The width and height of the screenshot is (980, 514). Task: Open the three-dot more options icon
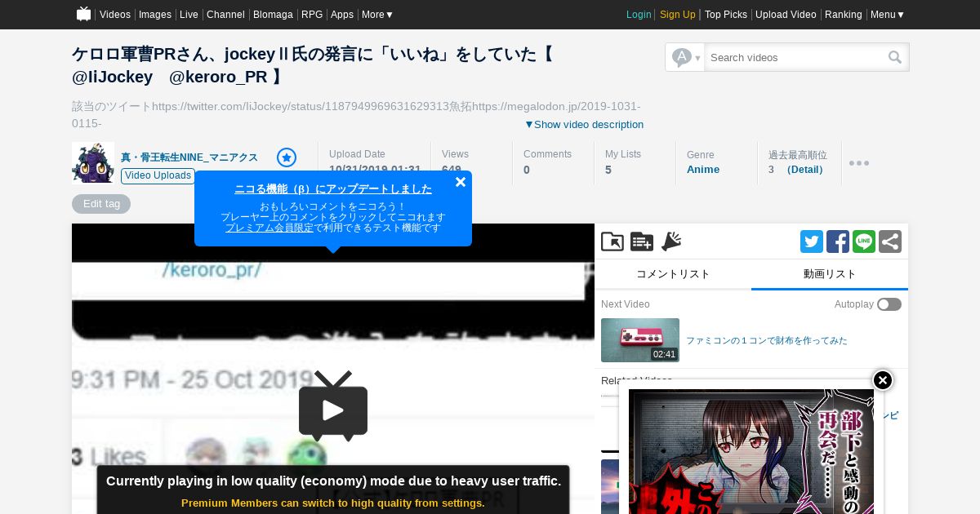tap(859, 163)
